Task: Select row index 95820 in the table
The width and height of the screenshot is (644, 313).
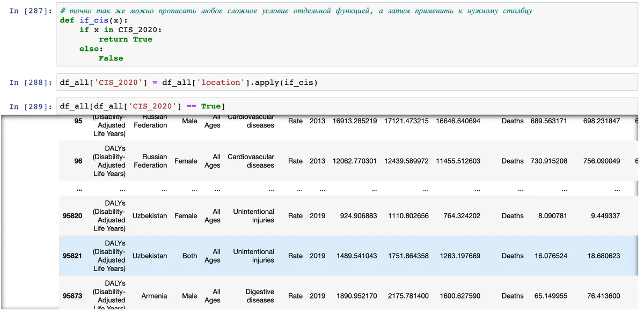Action: tap(72, 216)
